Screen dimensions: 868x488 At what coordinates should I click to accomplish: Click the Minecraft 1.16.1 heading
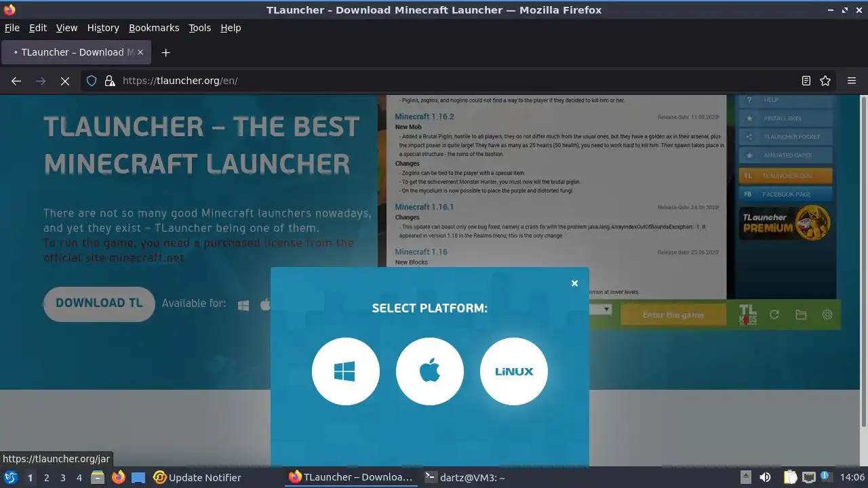425,207
